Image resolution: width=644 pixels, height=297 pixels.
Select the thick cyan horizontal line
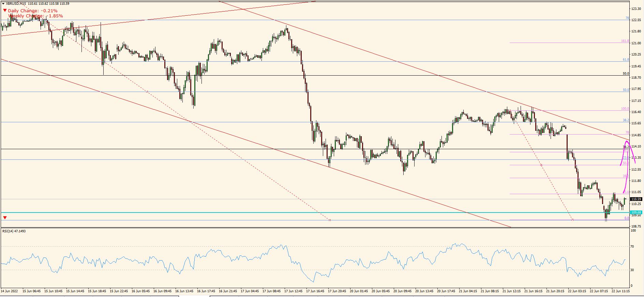tap(315, 213)
